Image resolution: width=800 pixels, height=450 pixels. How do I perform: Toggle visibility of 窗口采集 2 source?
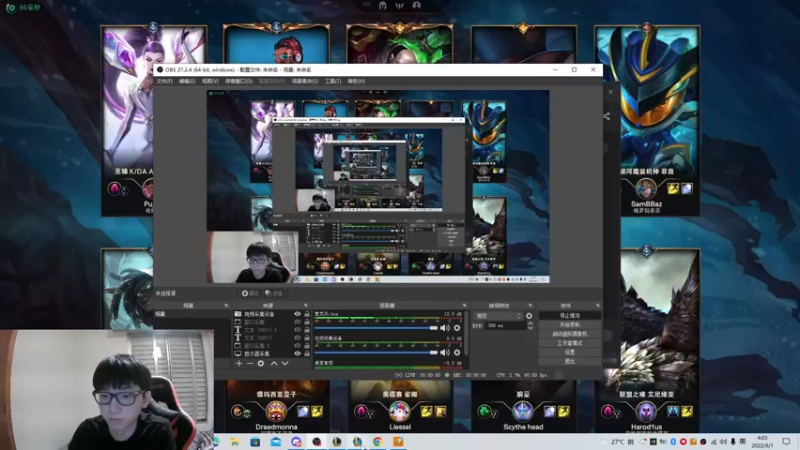[x=297, y=345]
